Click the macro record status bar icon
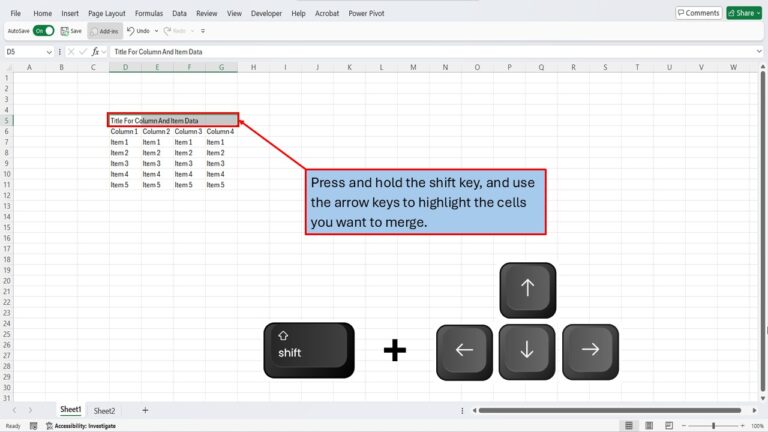This screenshot has height=432, width=768. pos(33,426)
